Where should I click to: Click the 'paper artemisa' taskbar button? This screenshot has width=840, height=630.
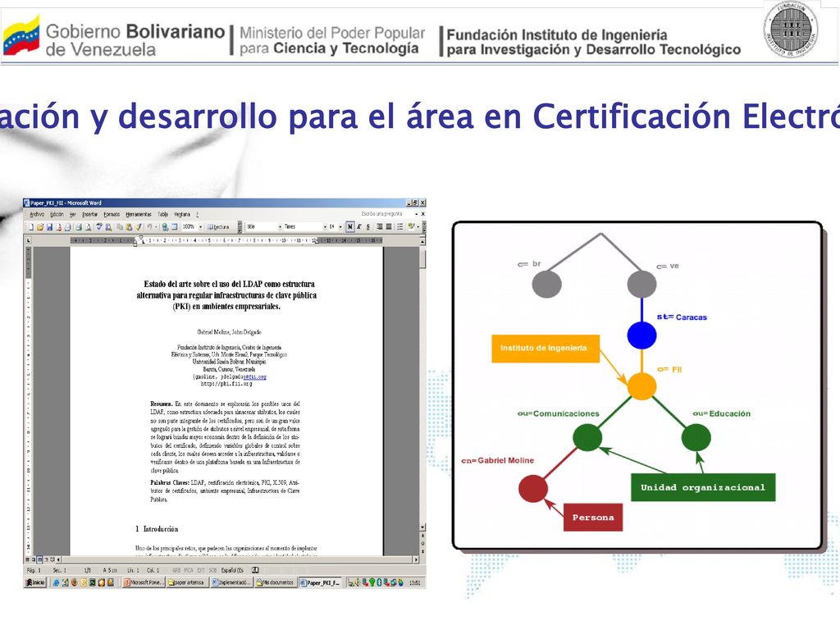[188, 582]
